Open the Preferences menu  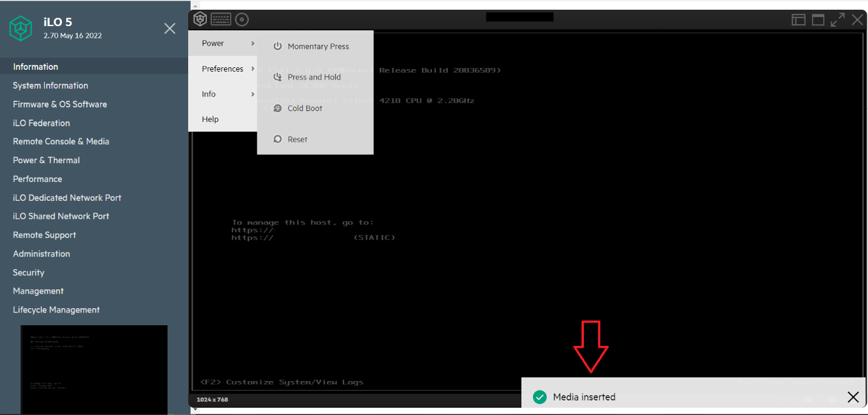[223, 69]
